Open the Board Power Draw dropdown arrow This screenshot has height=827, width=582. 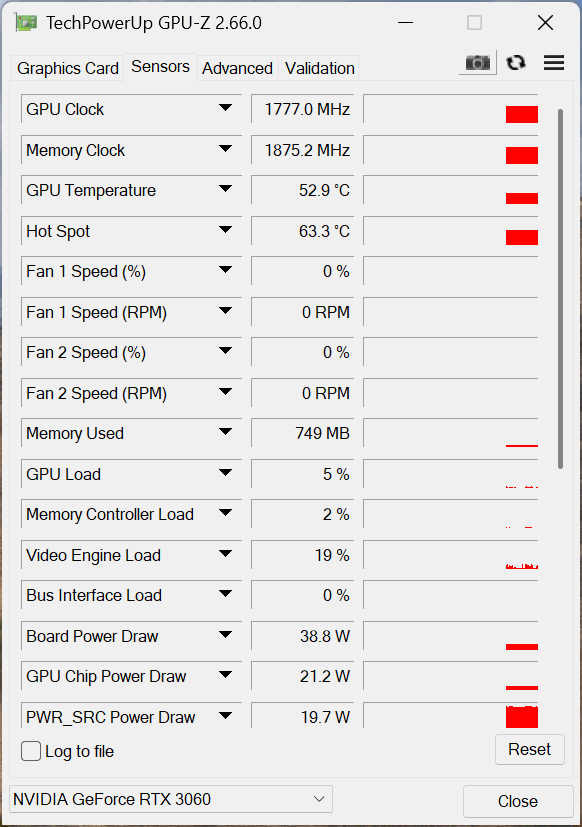pyautogui.click(x=225, y=634)
